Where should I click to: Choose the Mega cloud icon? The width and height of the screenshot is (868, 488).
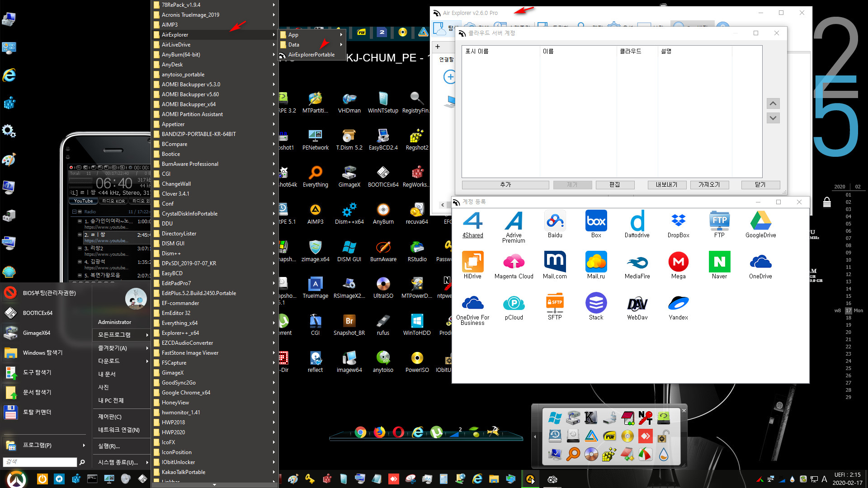point(678,266)
